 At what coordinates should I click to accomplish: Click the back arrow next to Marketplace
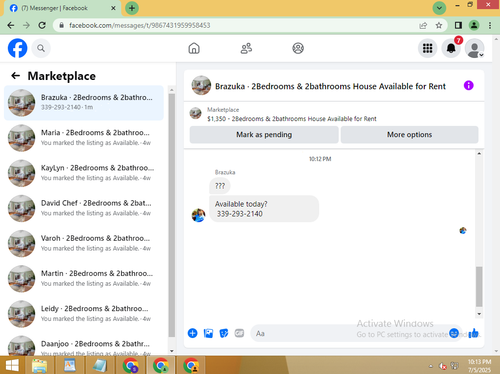pyautogui.click(x=15, y=76)
